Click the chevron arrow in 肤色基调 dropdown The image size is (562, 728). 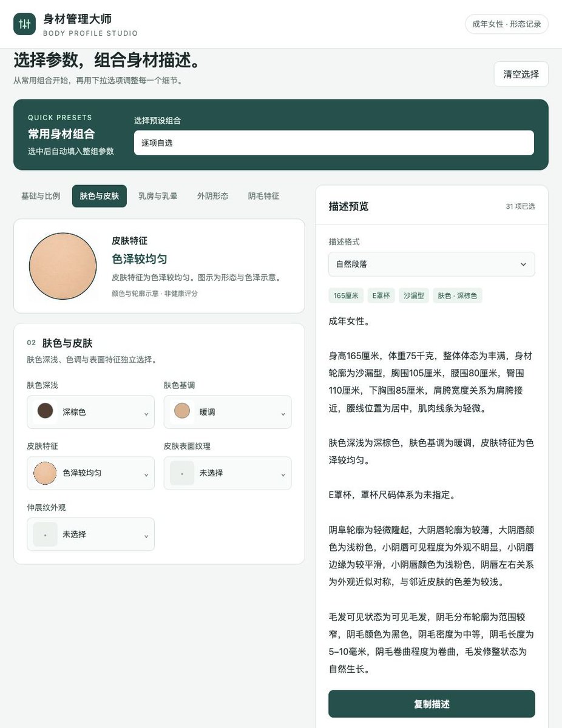point(283,414)
